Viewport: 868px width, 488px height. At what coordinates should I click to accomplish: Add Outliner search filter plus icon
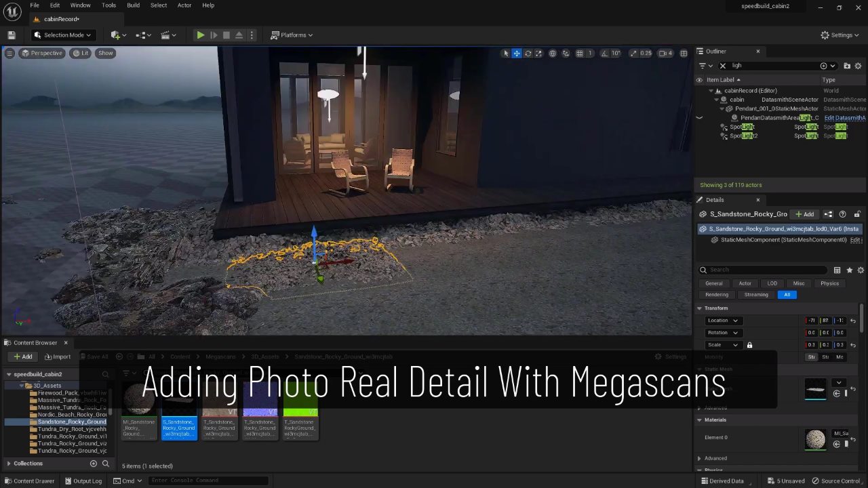coord(823,66)
